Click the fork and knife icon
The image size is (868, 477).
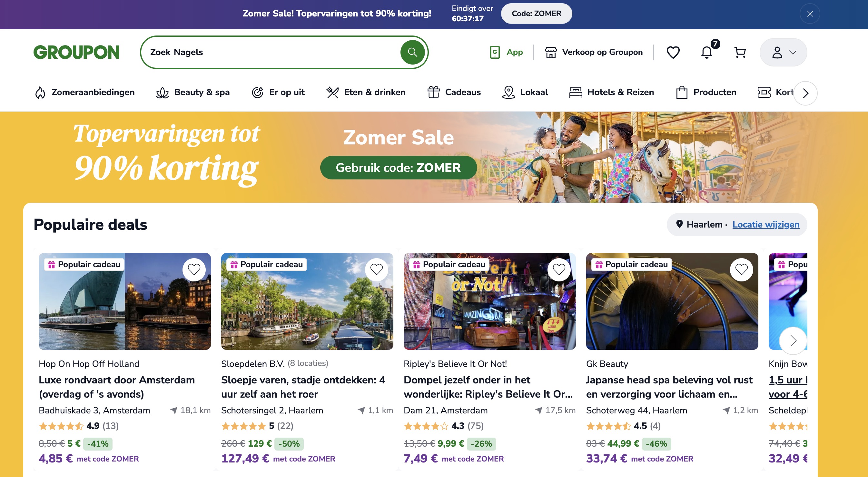pyautogui.click(x=332, y=92)
